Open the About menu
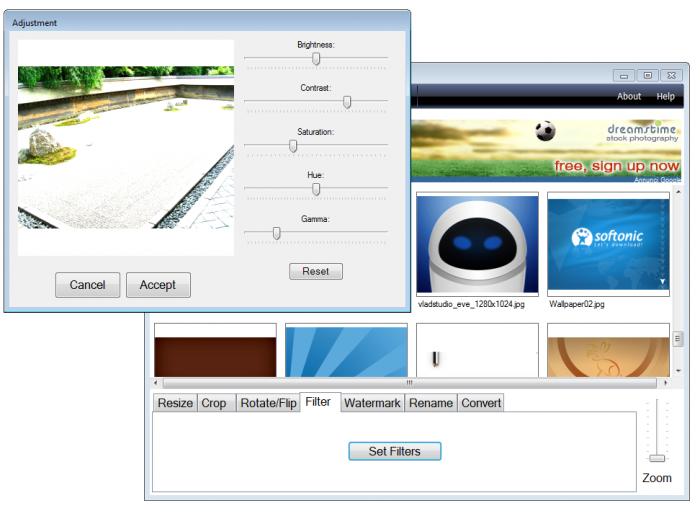Viewport: 700px width, 516px height. coord(629,96)
